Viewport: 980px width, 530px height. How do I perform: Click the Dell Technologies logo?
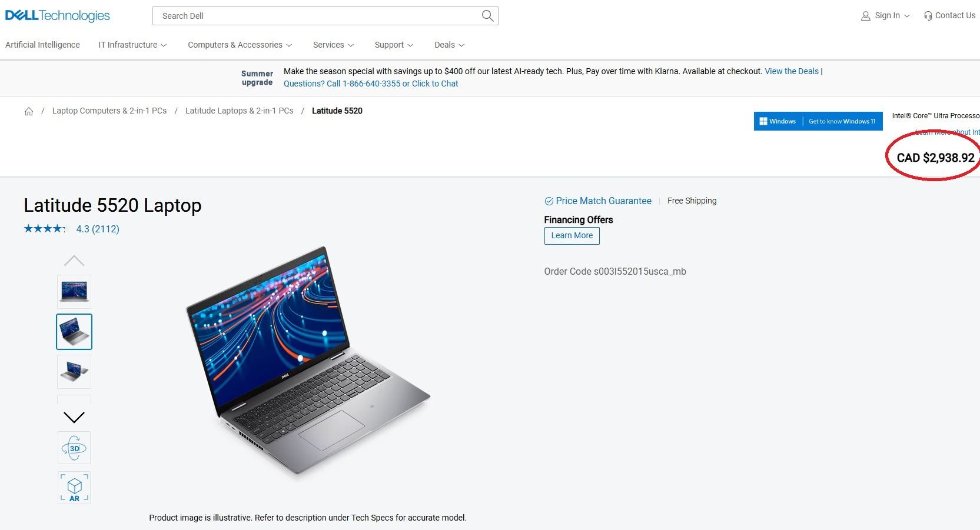[58, 16]
